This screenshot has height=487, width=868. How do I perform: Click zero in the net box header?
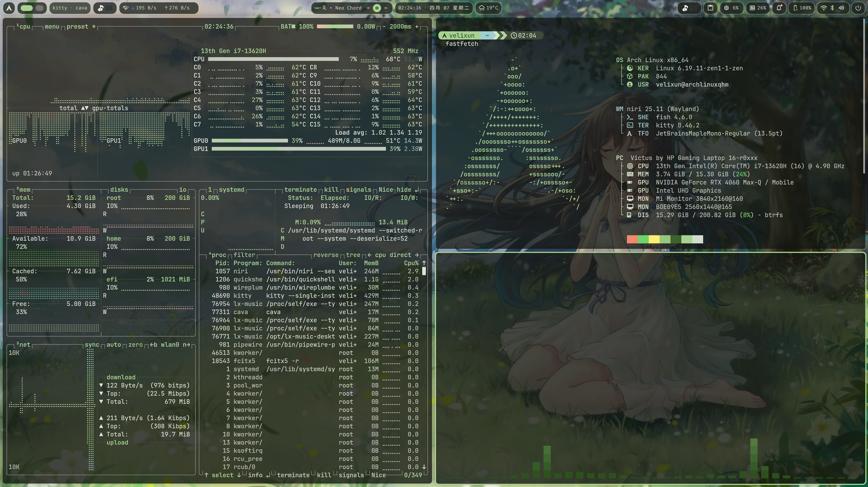135,345
